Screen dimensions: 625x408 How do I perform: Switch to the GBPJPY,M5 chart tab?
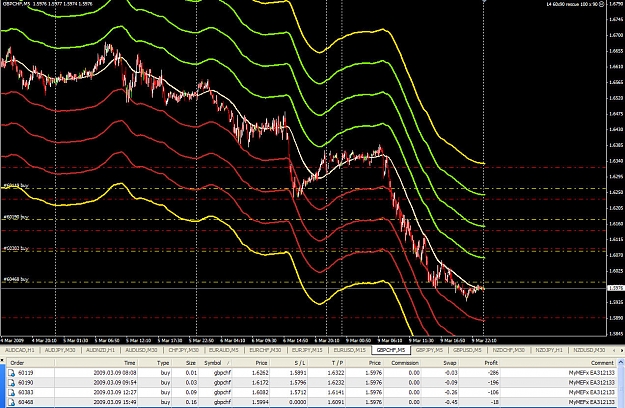click(x=429, y=350)
